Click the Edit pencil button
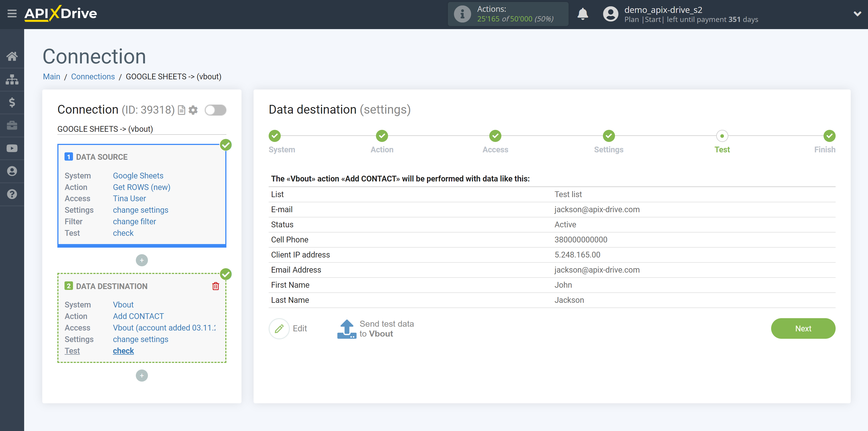The width and height of the screenshot is (868, 431). tap(279, 329)
